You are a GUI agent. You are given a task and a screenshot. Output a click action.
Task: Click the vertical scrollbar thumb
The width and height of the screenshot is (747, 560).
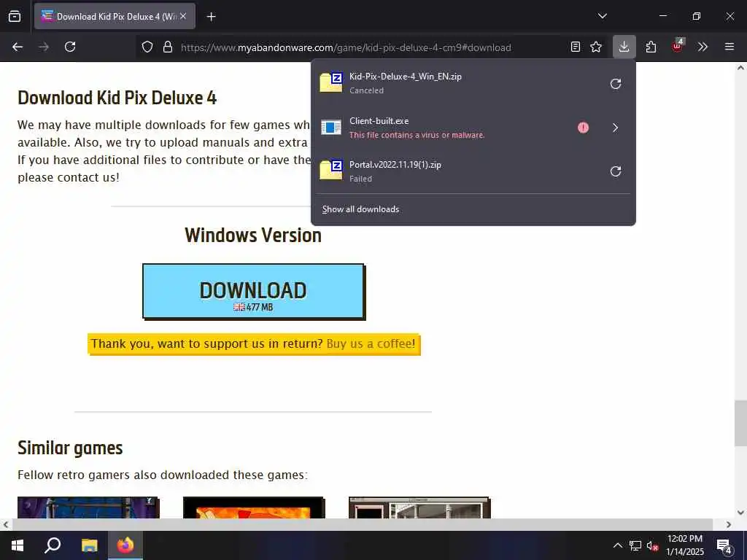740,423
